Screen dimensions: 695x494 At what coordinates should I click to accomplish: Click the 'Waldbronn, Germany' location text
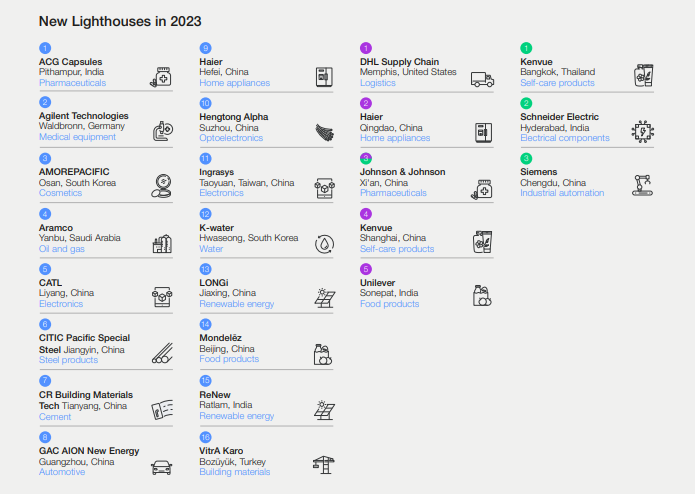(82, 126)
